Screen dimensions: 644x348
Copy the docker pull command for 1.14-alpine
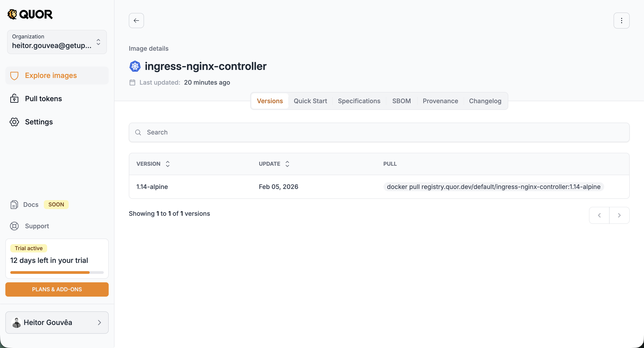pos(494,187)
